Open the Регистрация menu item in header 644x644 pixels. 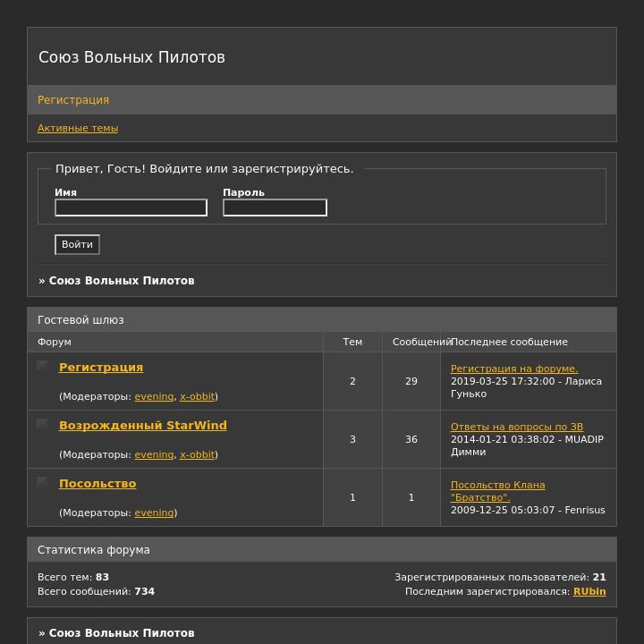(73, 100)
